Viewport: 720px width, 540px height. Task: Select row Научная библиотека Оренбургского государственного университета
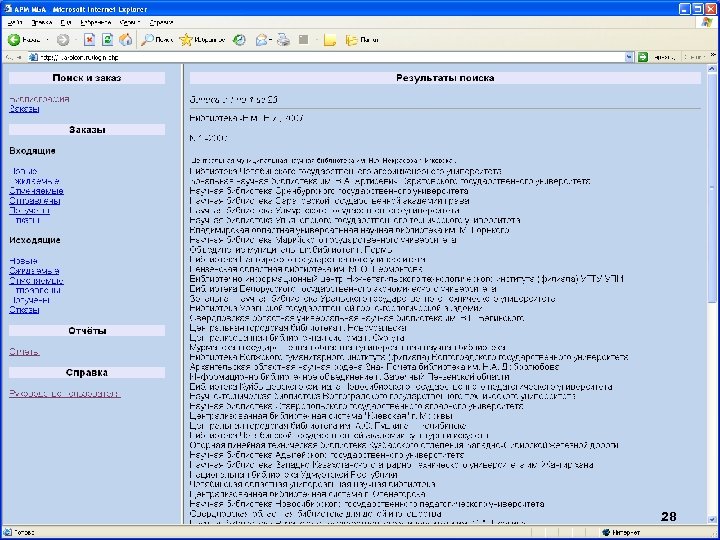tap(329, 191)
